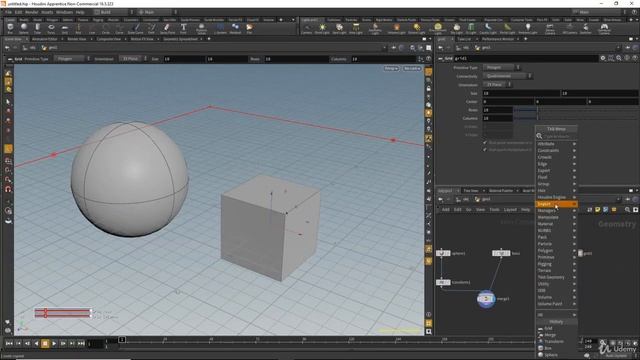Open the File menu
This screenshot has height=360, width=640.
click(x=9, y=12)
